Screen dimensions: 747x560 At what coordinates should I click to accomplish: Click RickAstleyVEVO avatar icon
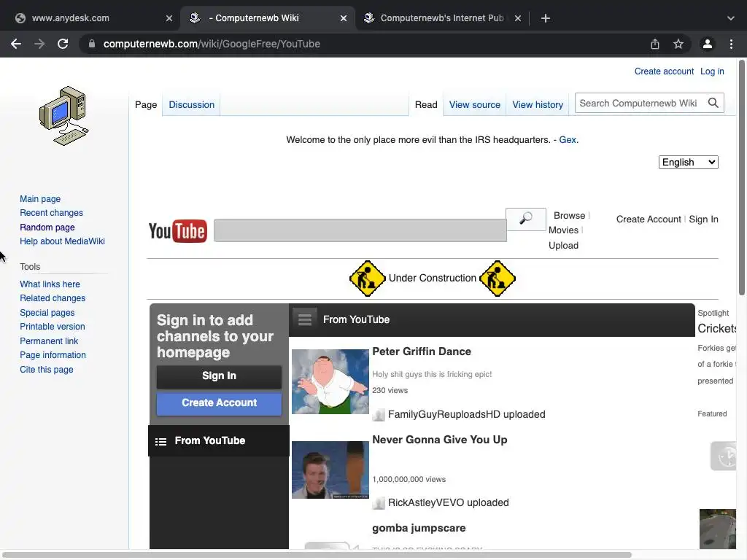click(x=379, y=503)
